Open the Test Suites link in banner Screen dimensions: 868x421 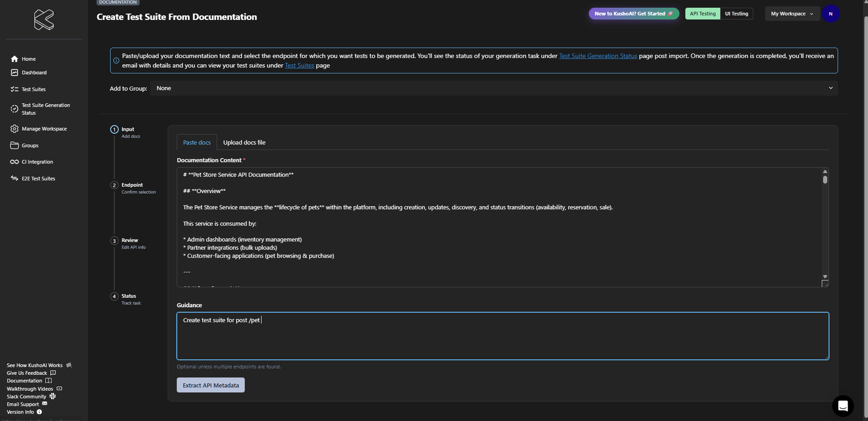(299, 65)
